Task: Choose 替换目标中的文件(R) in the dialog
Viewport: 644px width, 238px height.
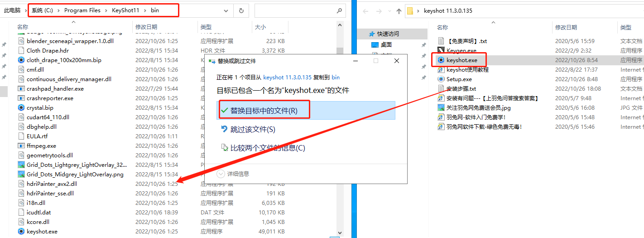Action: pyautogui.click(x=306, y=110)
